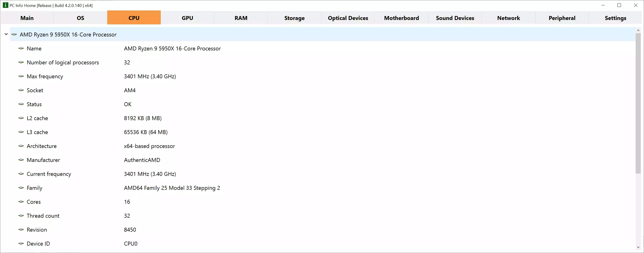The image size is (644, 253).
Task: Select the Number of logical processors label
Action: point(63,62)
